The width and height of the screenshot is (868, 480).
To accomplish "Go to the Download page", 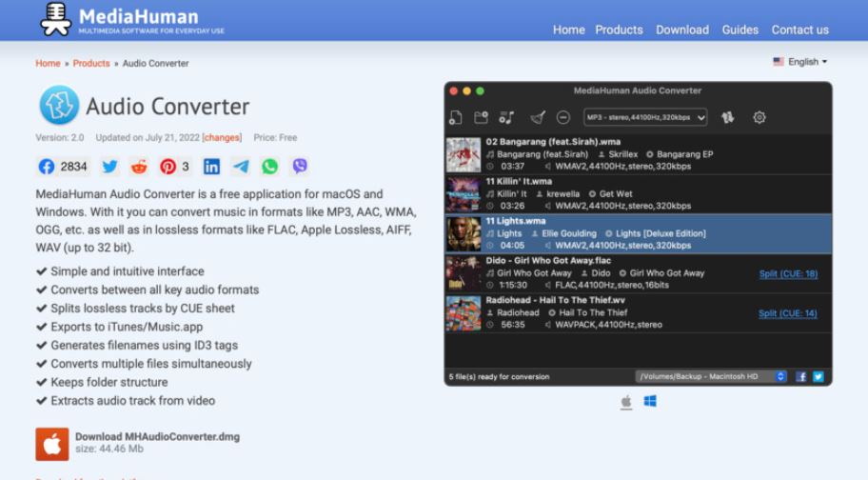I will click(682, 30).
